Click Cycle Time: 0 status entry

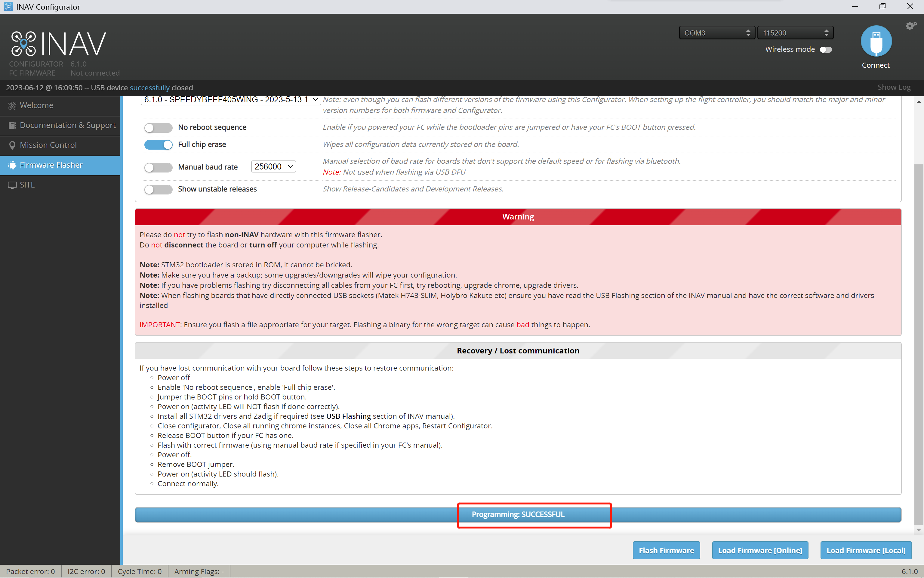pos(140,571)
